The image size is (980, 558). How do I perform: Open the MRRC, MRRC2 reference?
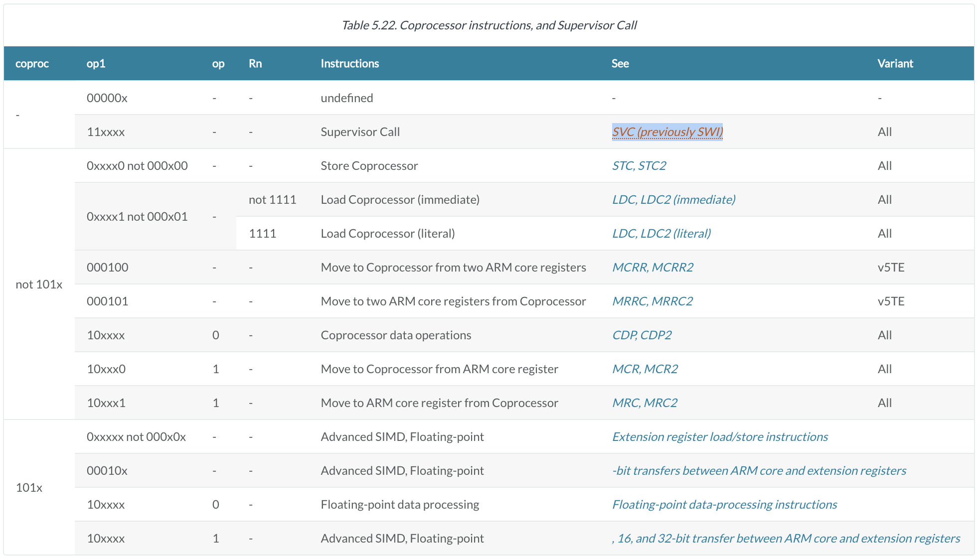pyautogui.click(x=653, y=301)
